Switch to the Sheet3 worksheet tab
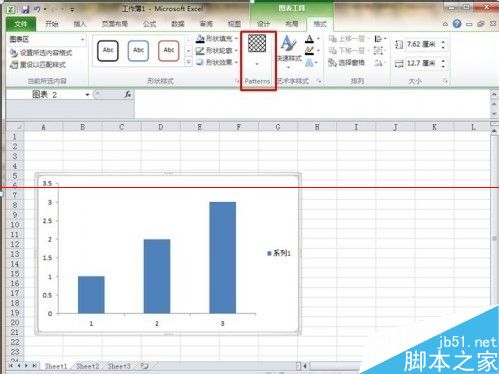499x374 pixels. click(x=119, y=366)
